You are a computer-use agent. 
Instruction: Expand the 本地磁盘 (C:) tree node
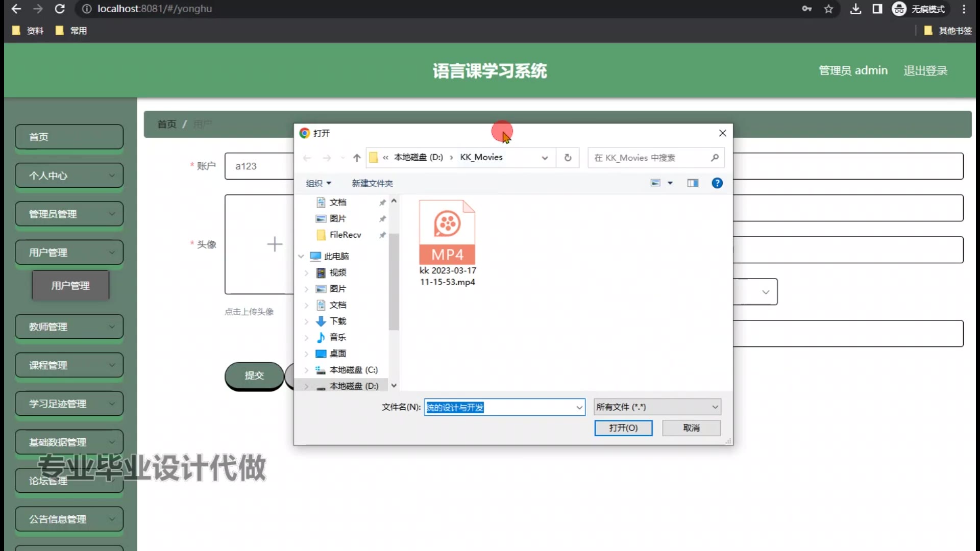coord(306,370)
